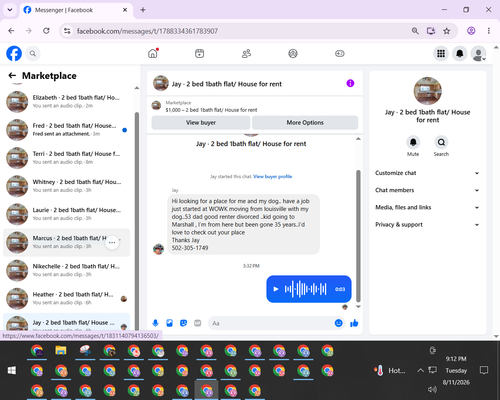This screenshot has width=500, height=400.
Task: Reload the page in the browser
Action: [x=46, y=31]
